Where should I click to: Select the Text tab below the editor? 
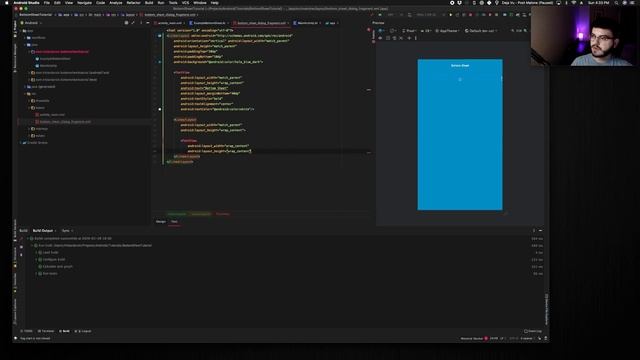pos(174,222)
